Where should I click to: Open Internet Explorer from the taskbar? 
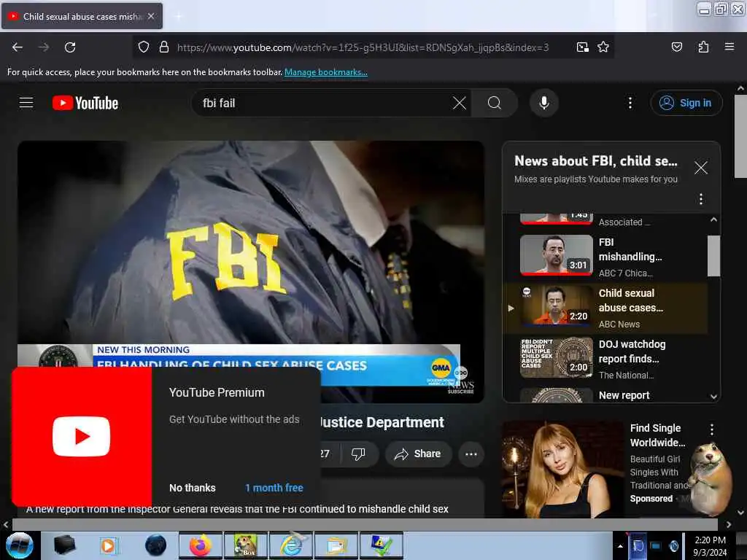tap(291, 545)
